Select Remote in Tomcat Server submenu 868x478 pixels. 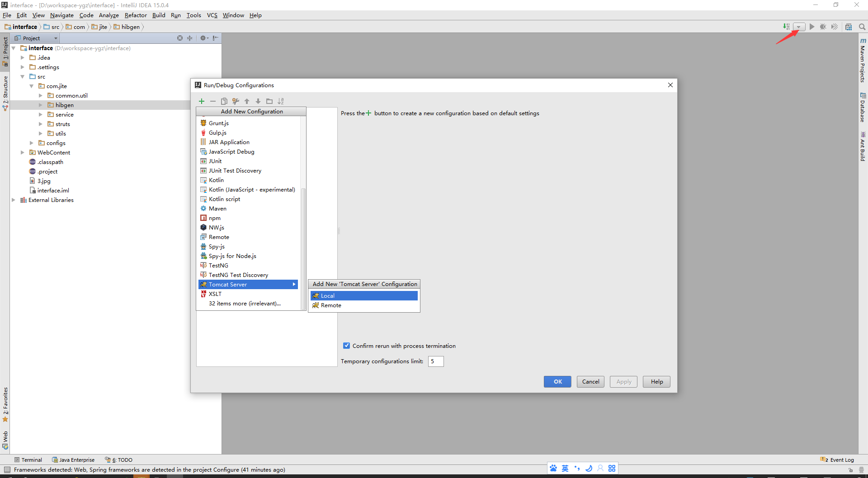[x=364, y=305]
